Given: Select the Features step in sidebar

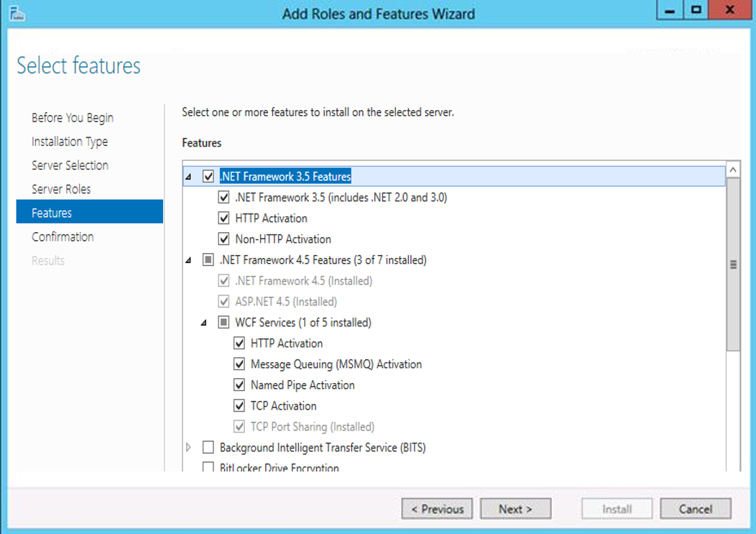Looking at the screenshot, I should point(90,212).
